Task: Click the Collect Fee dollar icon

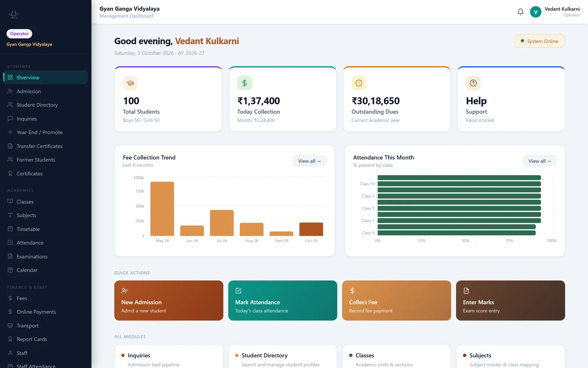Action: [352, 290]
